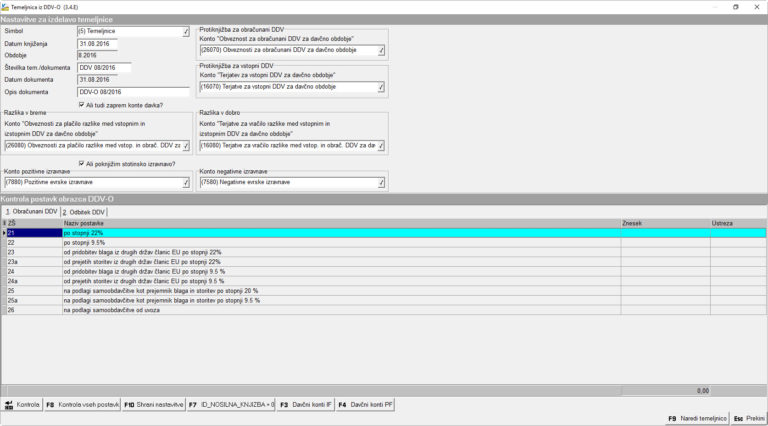Viewport: 768px width, 426px height.
Task: Switch to the Odbitek DDV tab
Action: coord(84,212)
